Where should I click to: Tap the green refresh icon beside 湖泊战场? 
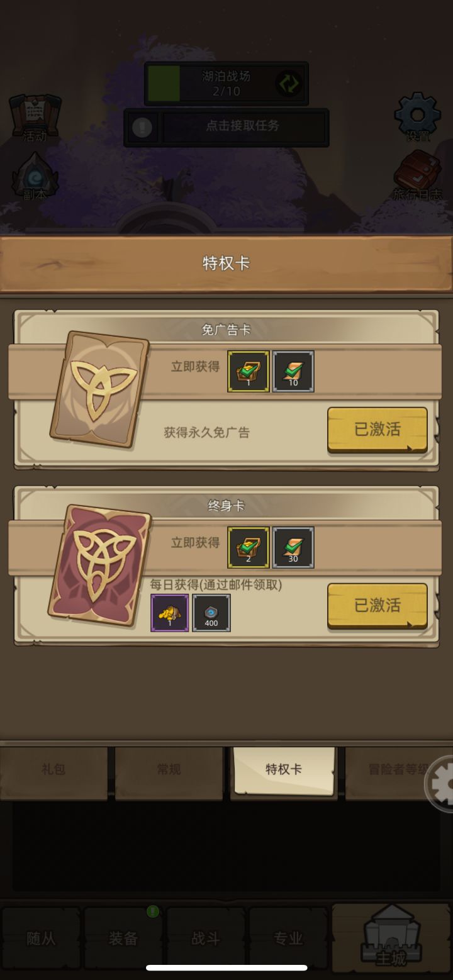(289, 84)
